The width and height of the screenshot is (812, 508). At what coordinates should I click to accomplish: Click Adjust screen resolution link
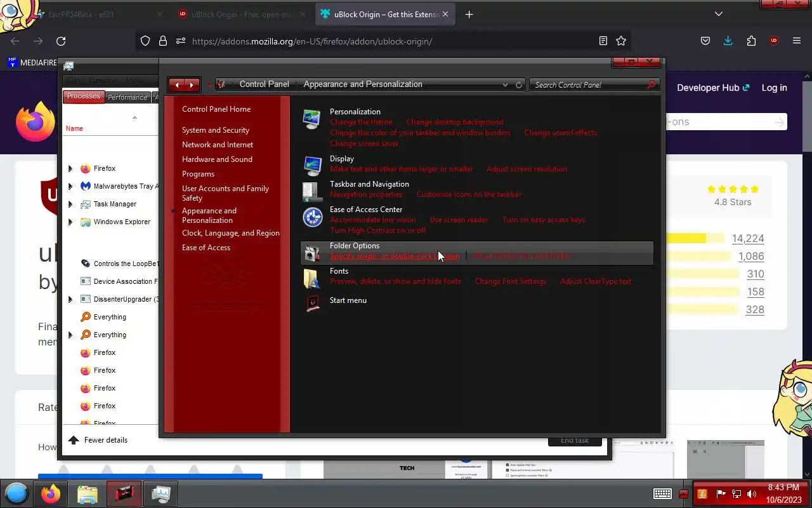[527, 169]
